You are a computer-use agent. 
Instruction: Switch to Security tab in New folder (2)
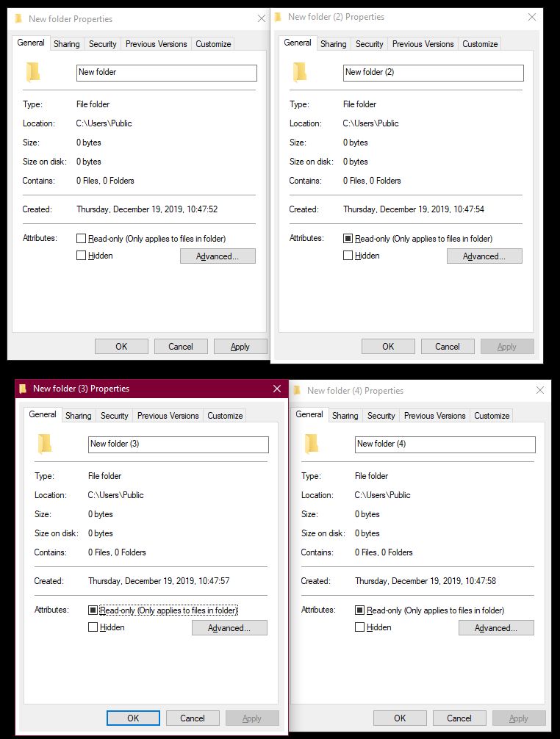point(369,44)
